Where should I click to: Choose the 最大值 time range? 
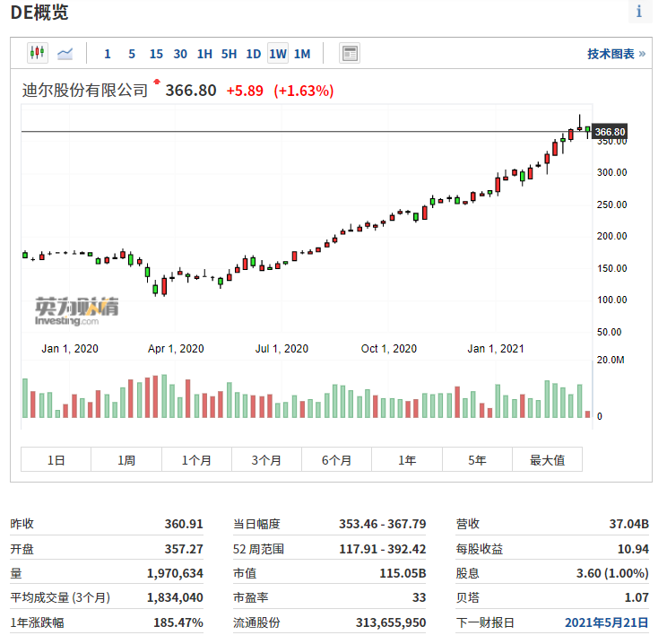[x=548, y=460]
